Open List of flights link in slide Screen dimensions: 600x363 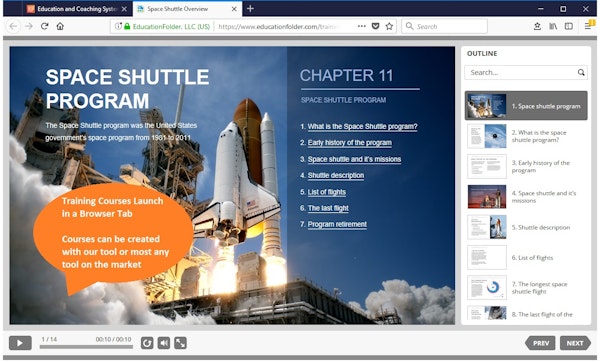[327, 192]
